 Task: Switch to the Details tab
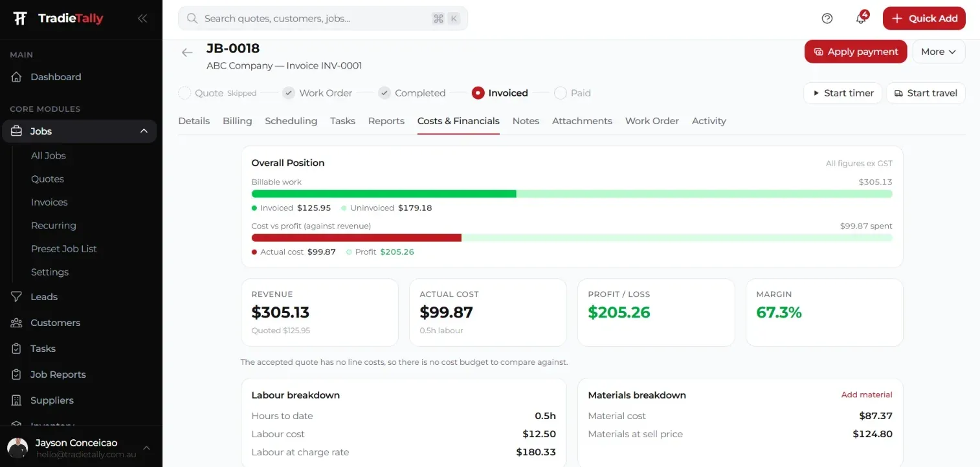pos(194,121)
